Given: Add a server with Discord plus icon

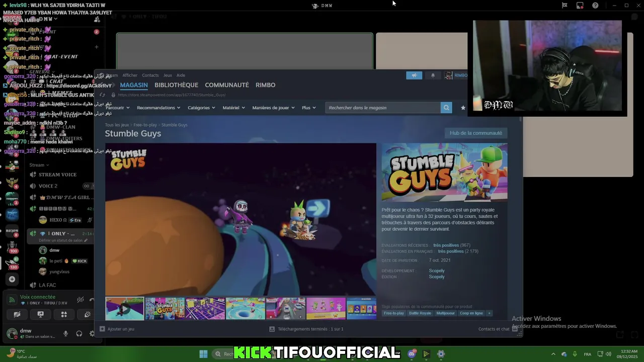Looking at the screenshot, I should point(12,279).
